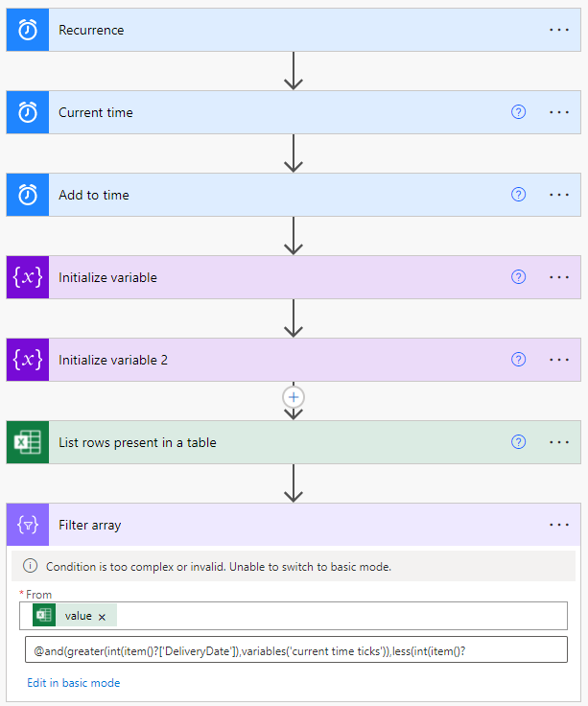Insert a new step via plus button

click(294, 397)
